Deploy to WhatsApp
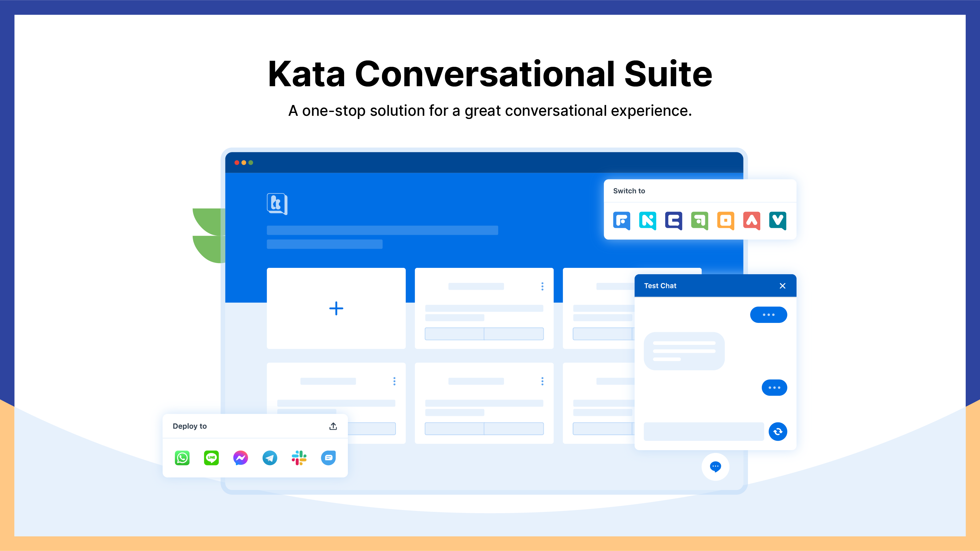The width and height of the screenshot is (980, 551). click(x=182, y=458)
